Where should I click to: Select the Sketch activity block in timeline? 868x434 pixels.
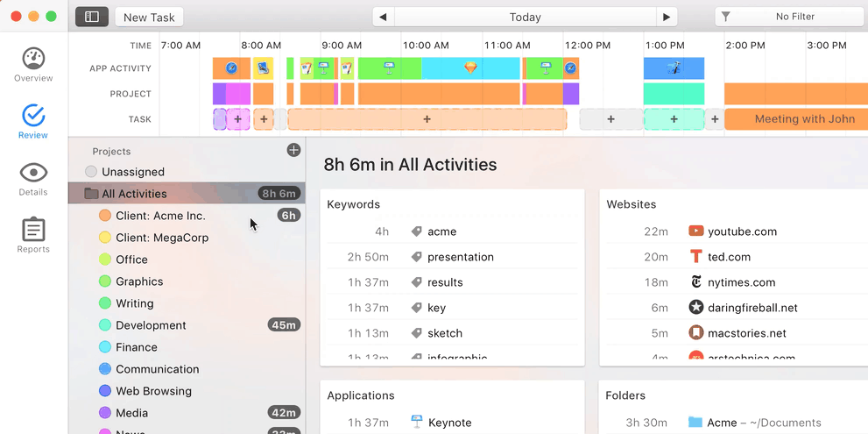click(470, 68)
